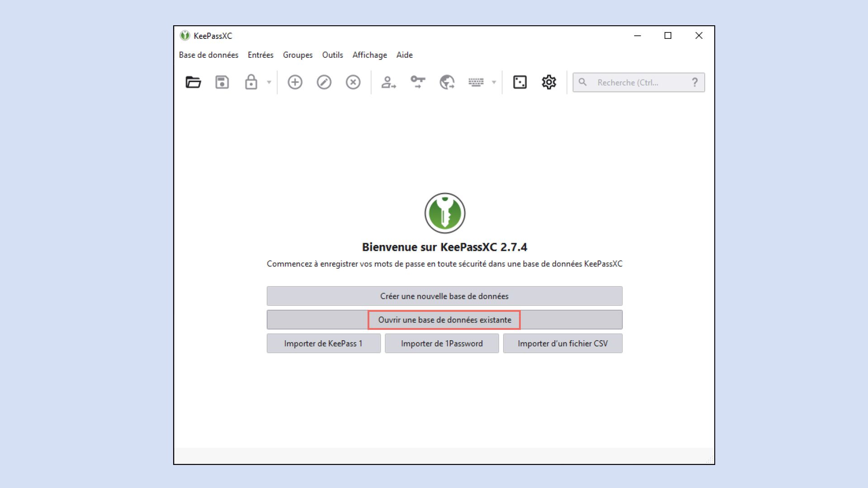Copy the username with the person icon
Image resolution: width=868 pixels, height=488 pixels.
(389, 82)
